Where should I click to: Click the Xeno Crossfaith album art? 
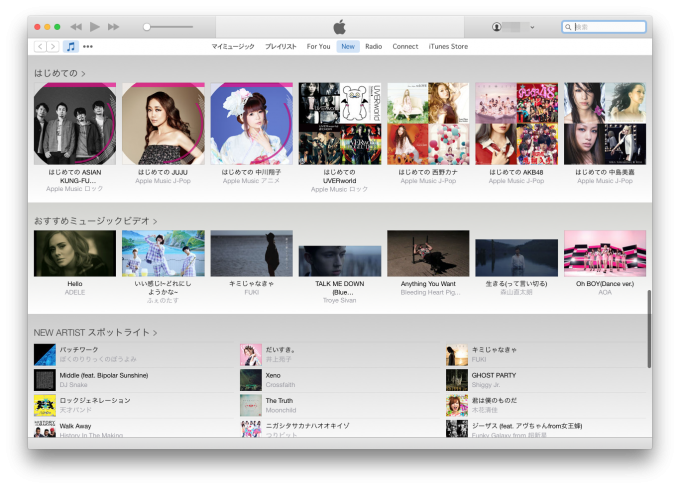251,380
